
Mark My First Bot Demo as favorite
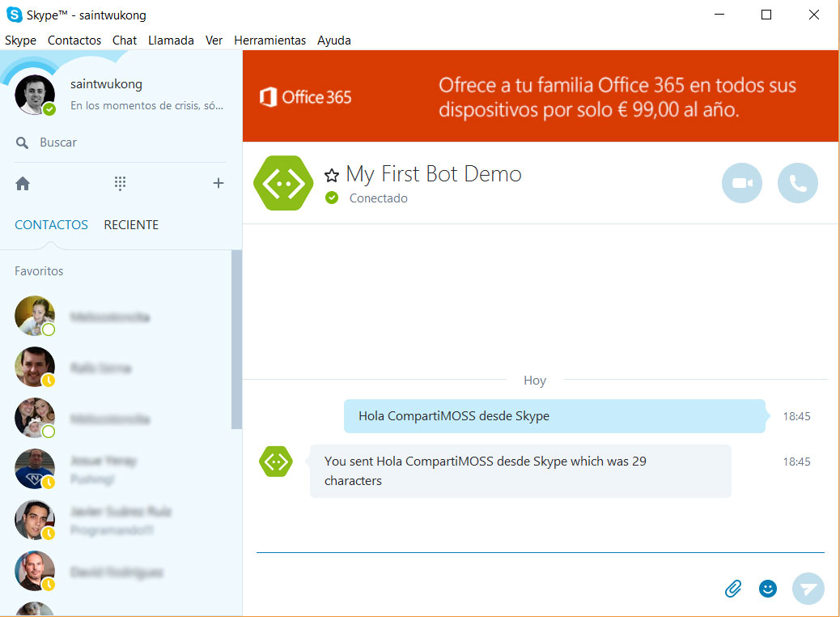332,173
